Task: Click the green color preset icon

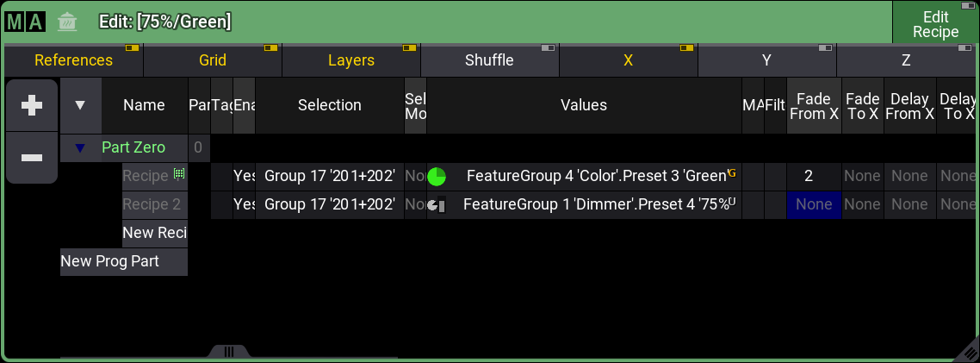Action: tap(437, 176)
